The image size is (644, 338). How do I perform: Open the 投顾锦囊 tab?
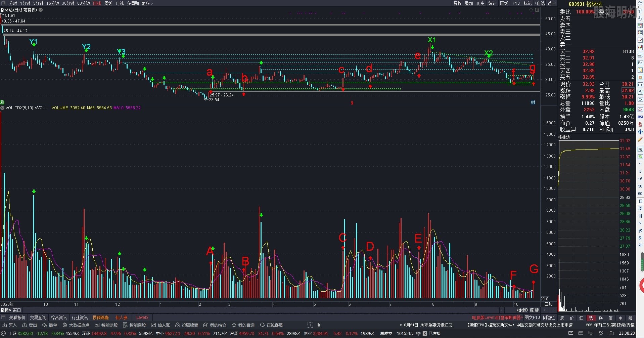100,318
